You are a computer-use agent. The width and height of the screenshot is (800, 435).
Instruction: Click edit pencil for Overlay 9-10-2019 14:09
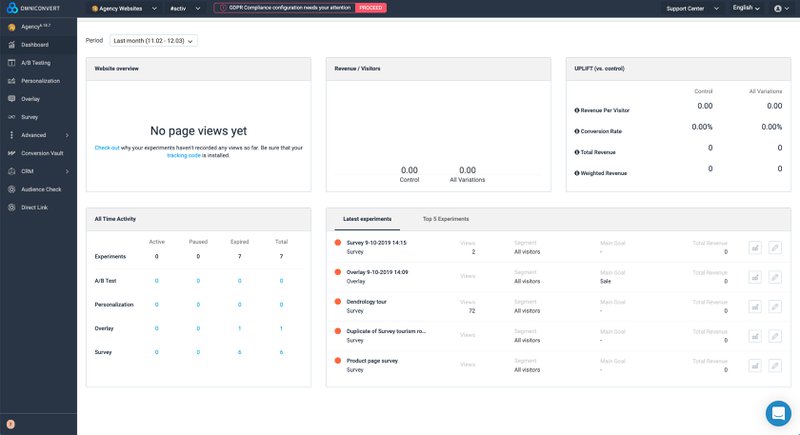(x=775, y=276)
